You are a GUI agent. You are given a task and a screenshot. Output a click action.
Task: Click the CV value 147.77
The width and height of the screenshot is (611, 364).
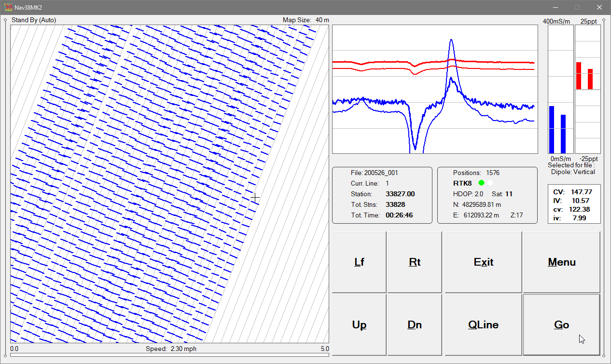(581, 192)
